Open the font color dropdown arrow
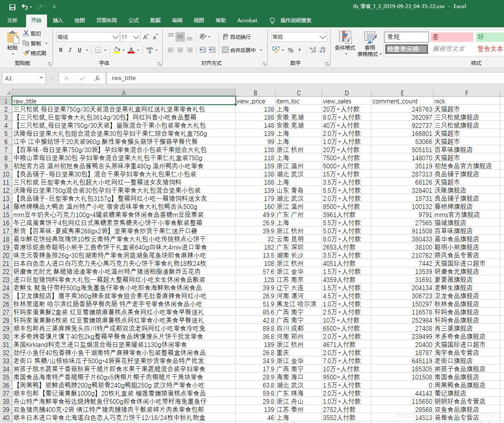 pos(138,50)
